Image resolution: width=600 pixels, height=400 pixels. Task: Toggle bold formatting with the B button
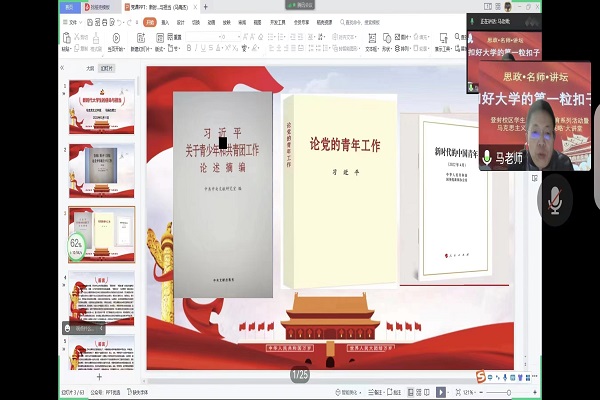(189, 48)
